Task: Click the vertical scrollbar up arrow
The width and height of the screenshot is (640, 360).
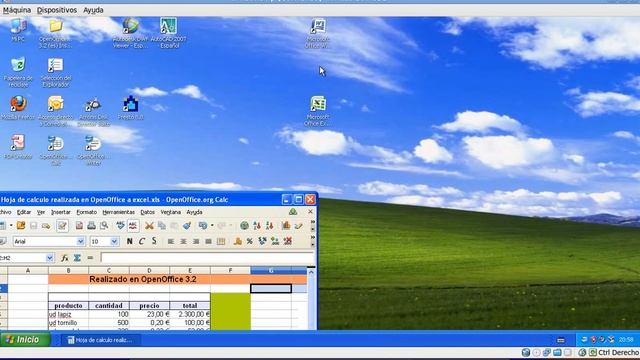Action: click(x=311, y=271)
